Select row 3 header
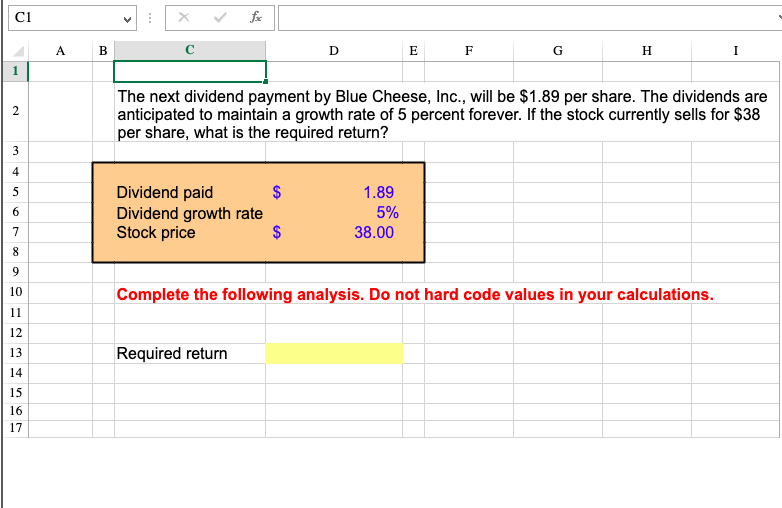Image resolution: width=782 pixels, height=508 pixels. (x=15, y=151)
